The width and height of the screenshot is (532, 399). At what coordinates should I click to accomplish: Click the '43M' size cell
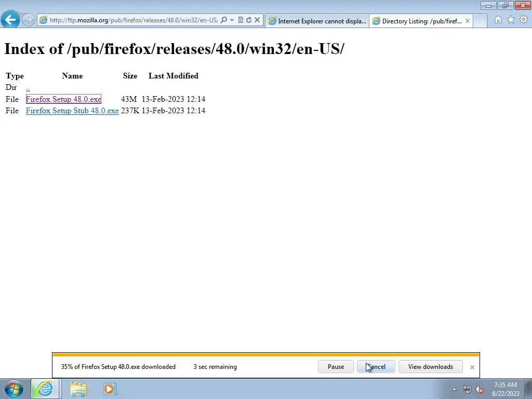(x=129, y=99)
